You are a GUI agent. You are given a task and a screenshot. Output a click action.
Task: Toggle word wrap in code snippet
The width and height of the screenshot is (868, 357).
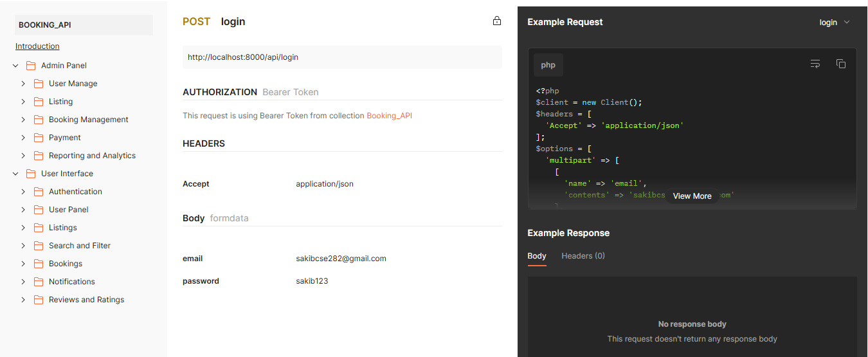(815, 64)
